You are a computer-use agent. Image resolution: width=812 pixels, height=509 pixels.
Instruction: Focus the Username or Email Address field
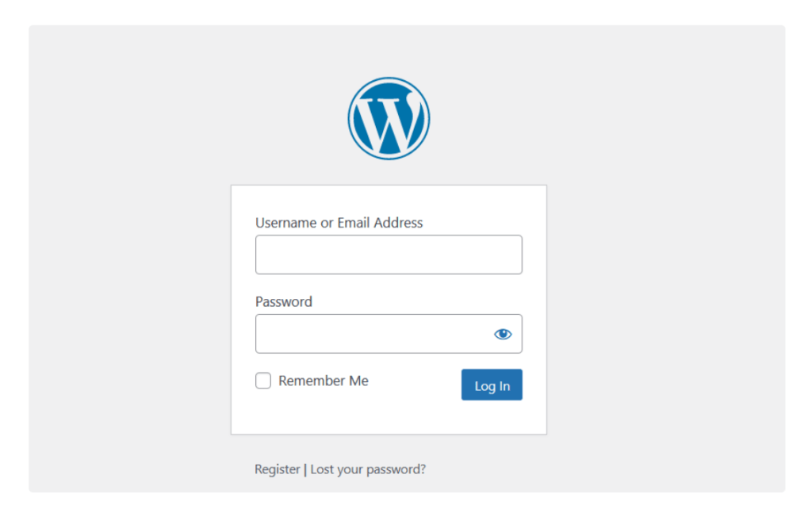click(x=389, y=254)
